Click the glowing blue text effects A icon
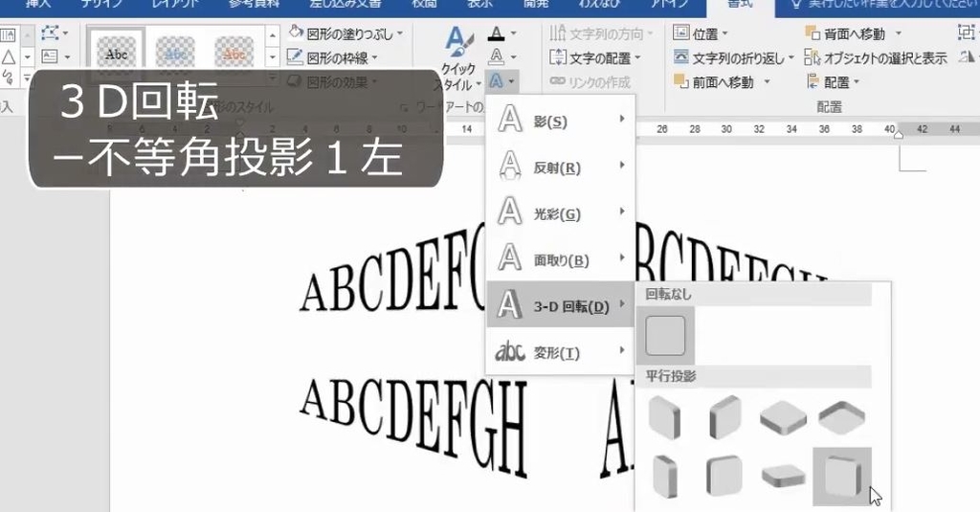 (497, 80)
